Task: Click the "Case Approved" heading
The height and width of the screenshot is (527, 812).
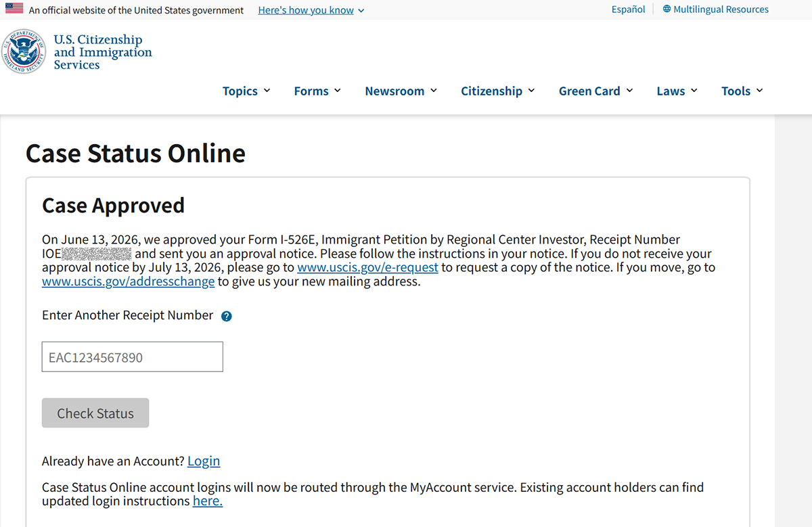Action: click(113, 205)
